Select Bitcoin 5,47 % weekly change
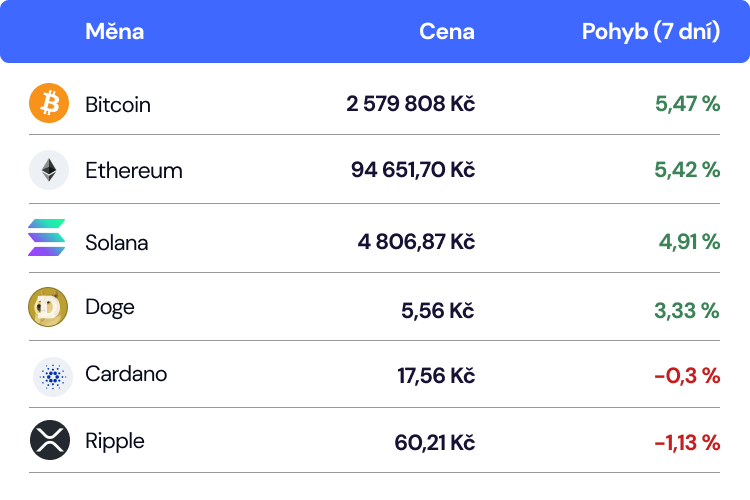Screen dimensions: 750x500 687,104
